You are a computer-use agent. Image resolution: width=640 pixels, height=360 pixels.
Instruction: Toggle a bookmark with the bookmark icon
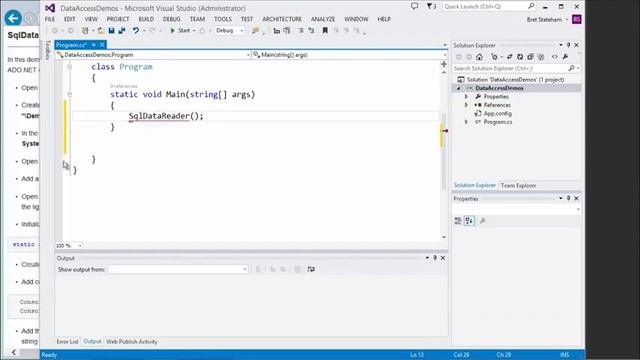[x=325, y=31]
